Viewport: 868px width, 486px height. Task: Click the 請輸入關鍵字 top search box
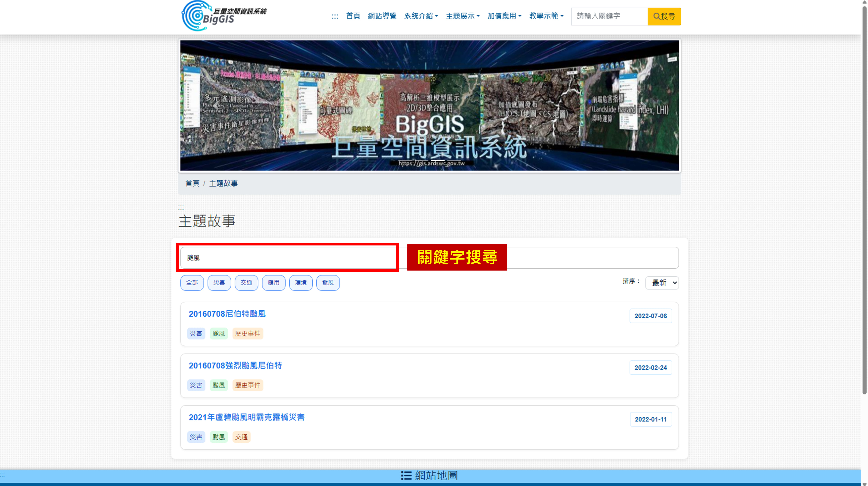point(609,16)
